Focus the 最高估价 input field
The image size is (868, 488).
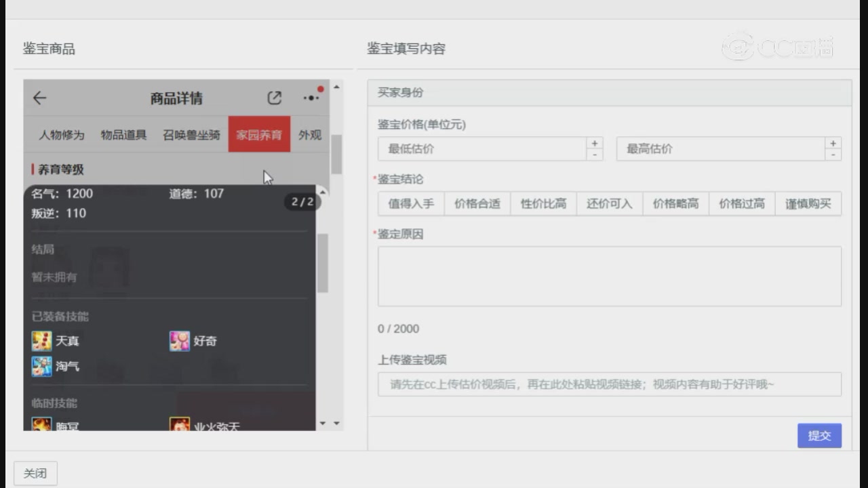click(x=721, y=149)
